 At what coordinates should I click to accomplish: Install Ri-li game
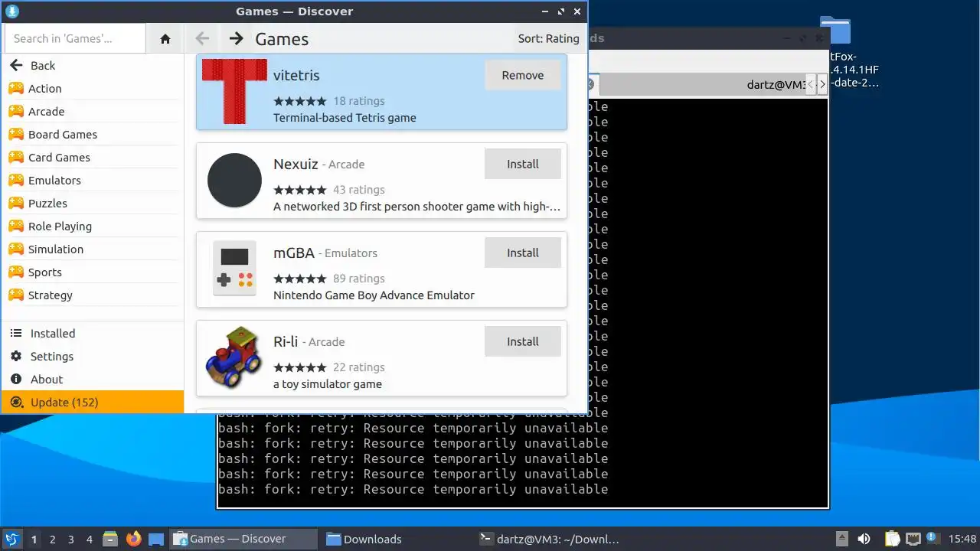pyautogui.click(x=523, y=341)
